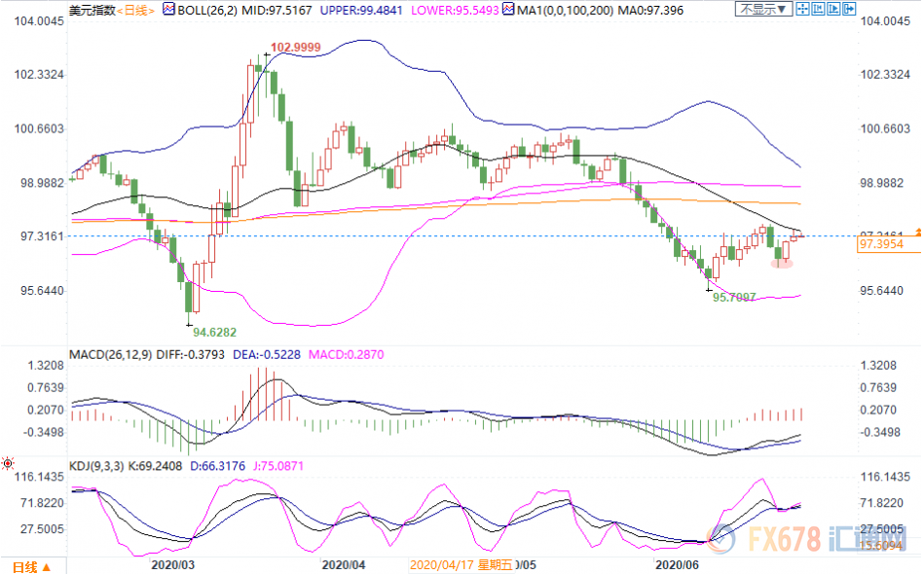The width and height of the screenshot is (924, 574).
Task: Click the second chart layout icon
Action: pyautogui.click(x=820, y=9)
